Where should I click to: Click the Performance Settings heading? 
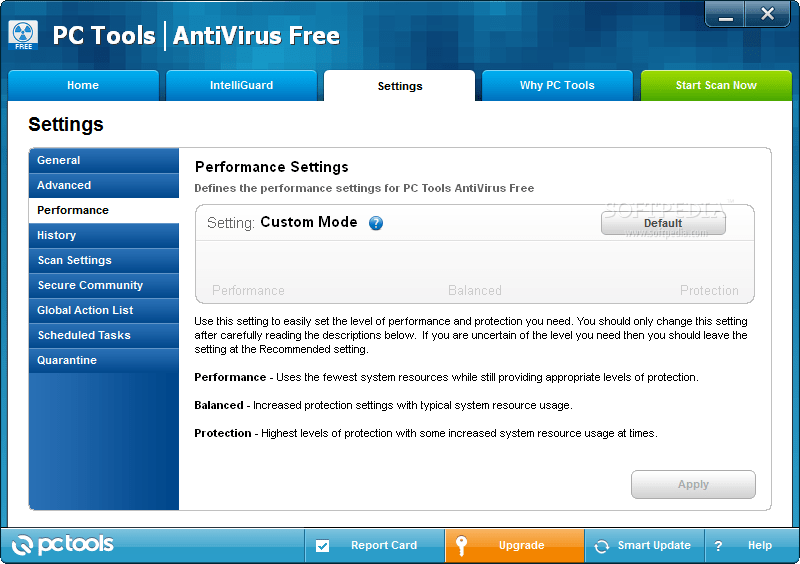coord(271,167)
